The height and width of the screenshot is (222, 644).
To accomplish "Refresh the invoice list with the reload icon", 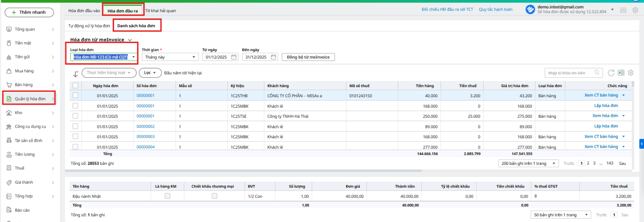I will coord(611,73).
